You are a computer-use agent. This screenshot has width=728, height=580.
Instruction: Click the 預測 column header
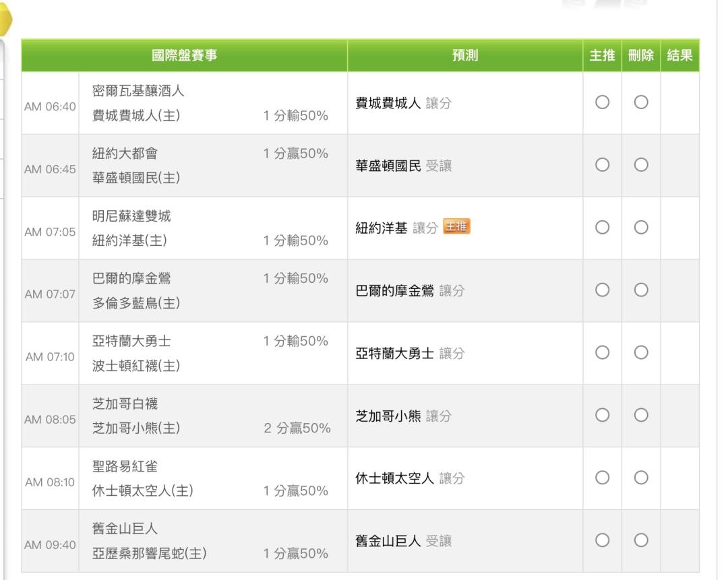465,55
